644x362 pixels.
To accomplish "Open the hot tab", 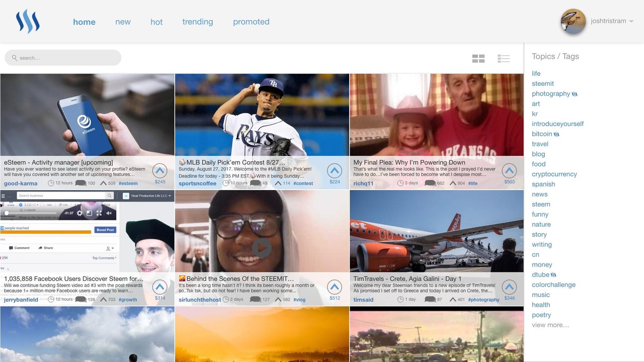I will [156, 22].
